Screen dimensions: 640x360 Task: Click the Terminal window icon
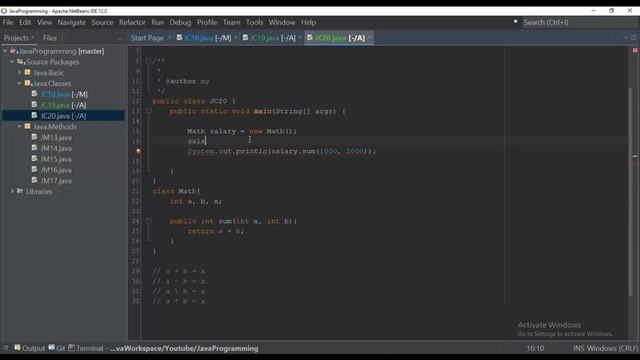pos(71,348)
